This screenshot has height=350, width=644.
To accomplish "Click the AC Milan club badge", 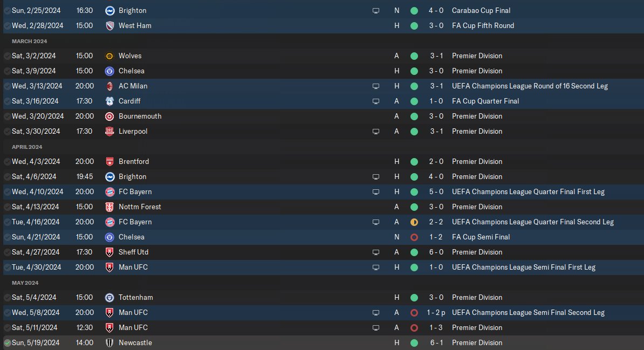I will click(109, 86).
